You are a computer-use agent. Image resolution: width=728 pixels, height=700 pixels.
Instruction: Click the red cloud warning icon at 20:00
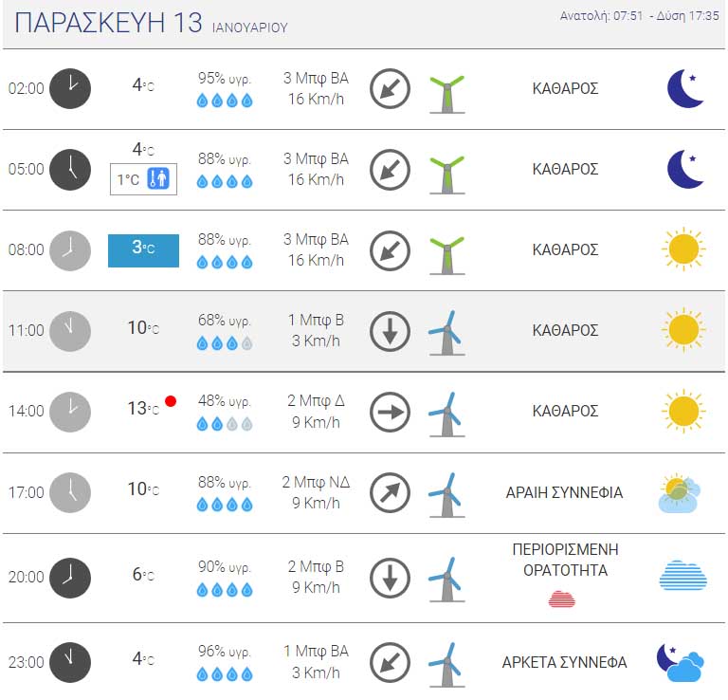click(x=562, y=599)
